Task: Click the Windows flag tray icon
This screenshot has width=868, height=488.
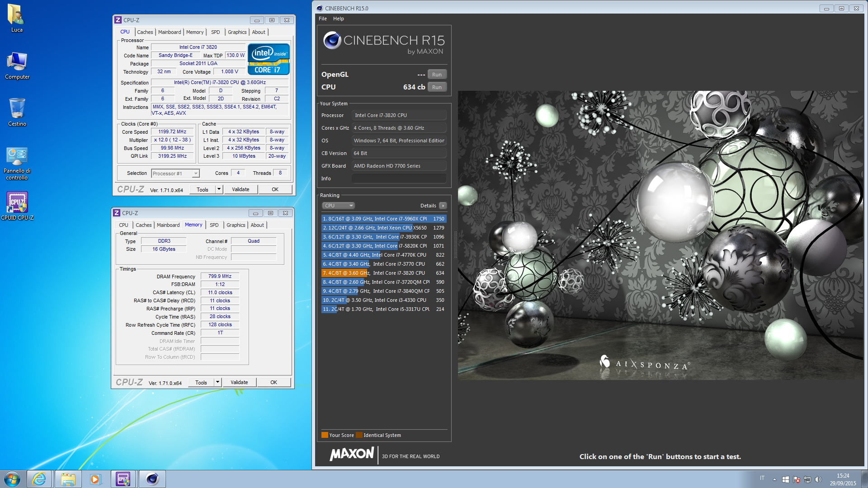Action: point(786,479)
